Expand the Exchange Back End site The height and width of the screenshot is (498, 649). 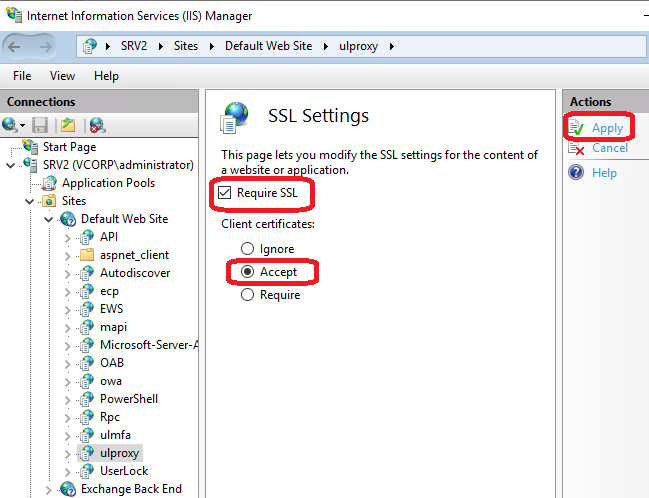[48, 489]
